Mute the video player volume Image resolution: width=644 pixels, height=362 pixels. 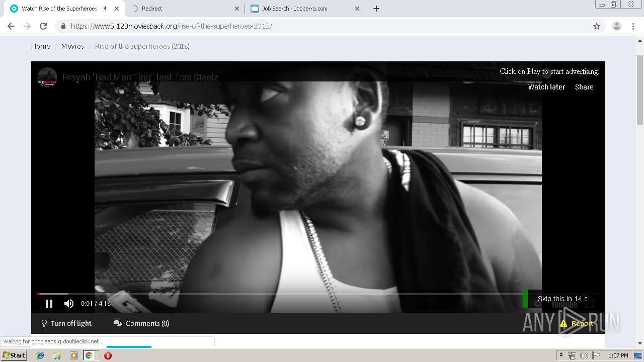(x=69, y=303)
